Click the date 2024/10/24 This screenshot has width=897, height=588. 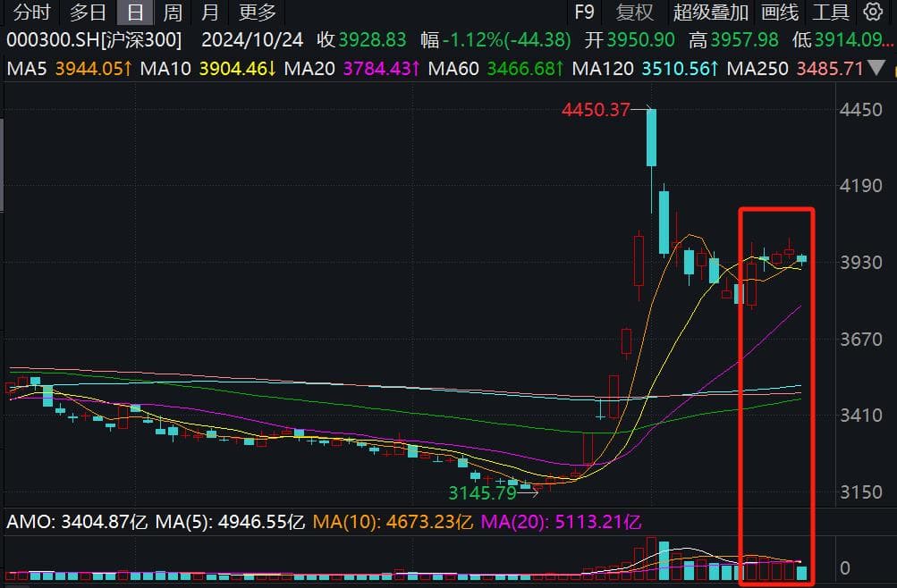(252, 40)
